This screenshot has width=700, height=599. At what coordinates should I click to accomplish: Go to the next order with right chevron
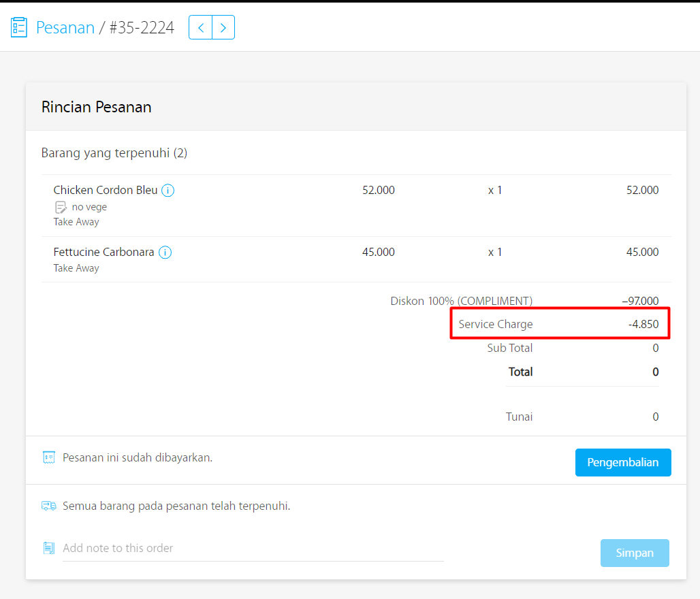click(x=223, y=28)
